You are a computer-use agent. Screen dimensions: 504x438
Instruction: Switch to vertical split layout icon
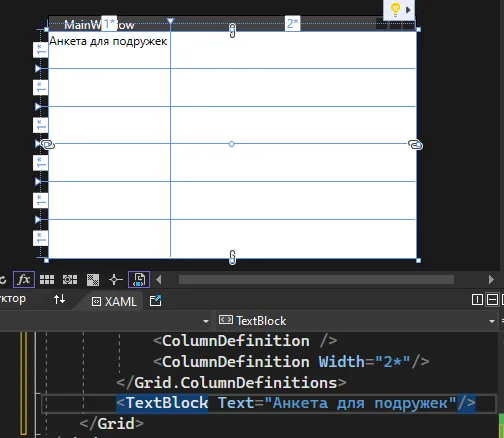coord(477,300)
